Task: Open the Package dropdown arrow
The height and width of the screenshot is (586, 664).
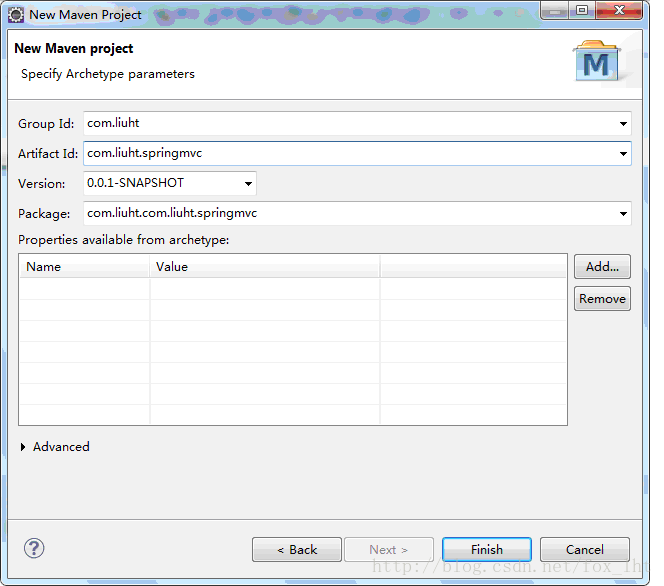Action: (x=623, y=214)
